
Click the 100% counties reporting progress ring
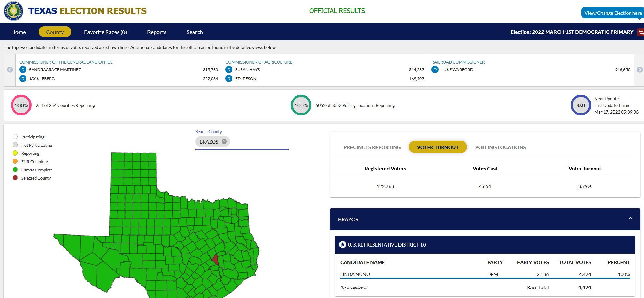[x=21, y=105]
